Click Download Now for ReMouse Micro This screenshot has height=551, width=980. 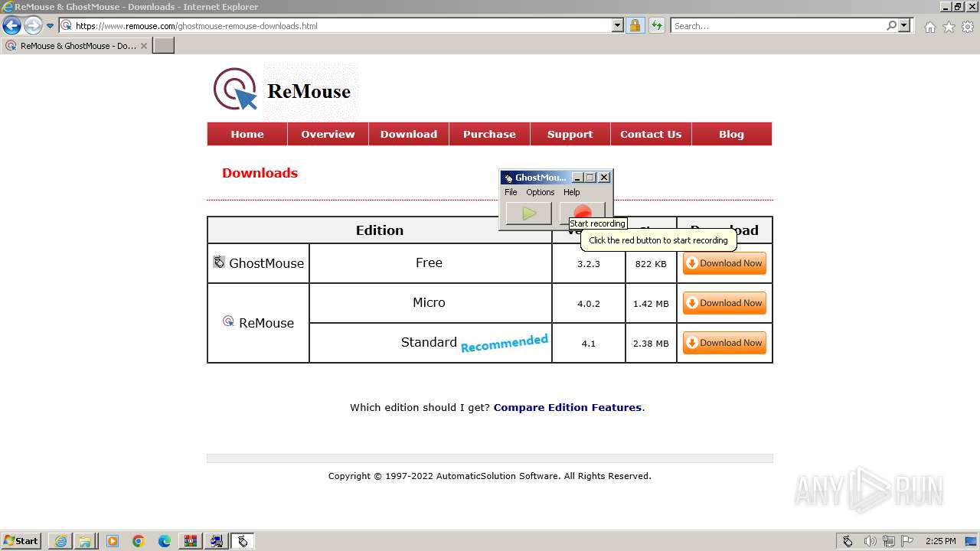coord(724,303)
